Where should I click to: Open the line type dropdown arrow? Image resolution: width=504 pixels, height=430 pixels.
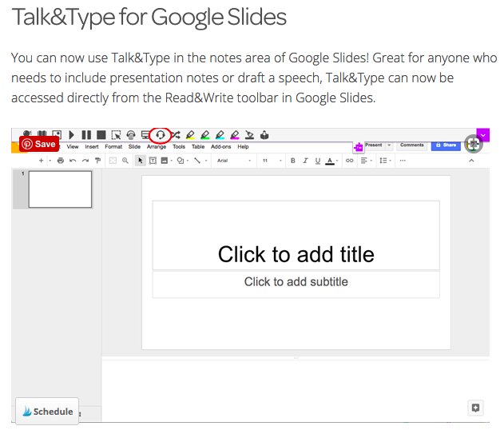(x=206, y=161)
